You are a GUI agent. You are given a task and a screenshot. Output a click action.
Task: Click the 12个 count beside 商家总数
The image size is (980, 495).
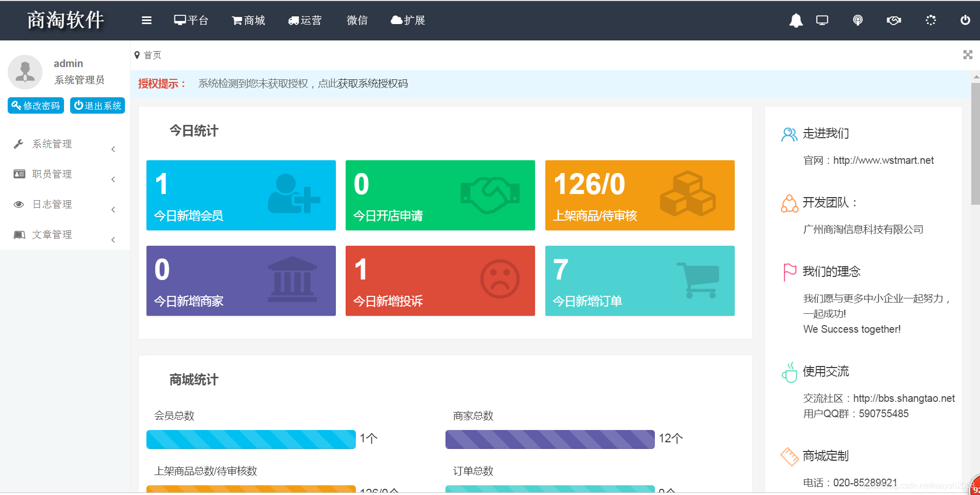tap(671, 439)
